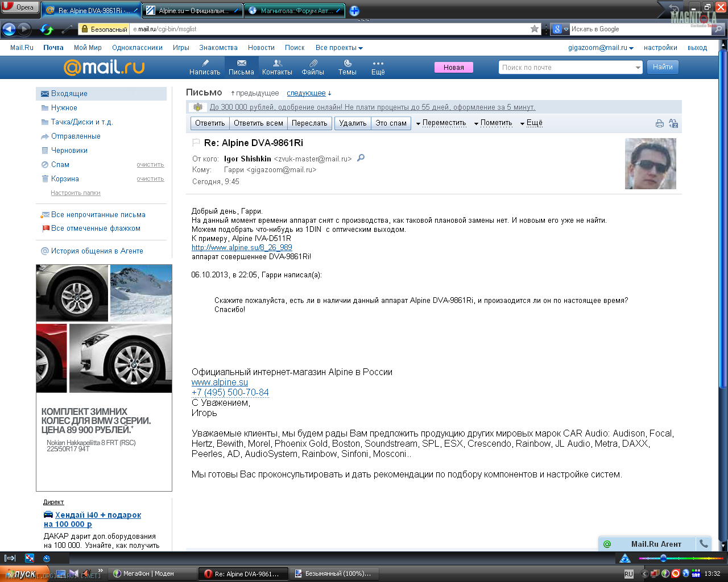Expand the Переместить dropdown

pyautogui.click(x=441, y=123)
